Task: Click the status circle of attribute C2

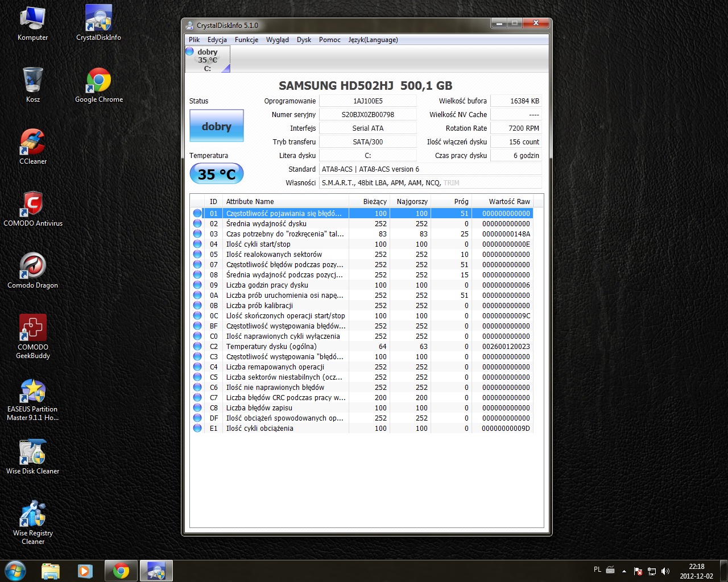Action: pyautogui.click(x=197, y=346)
